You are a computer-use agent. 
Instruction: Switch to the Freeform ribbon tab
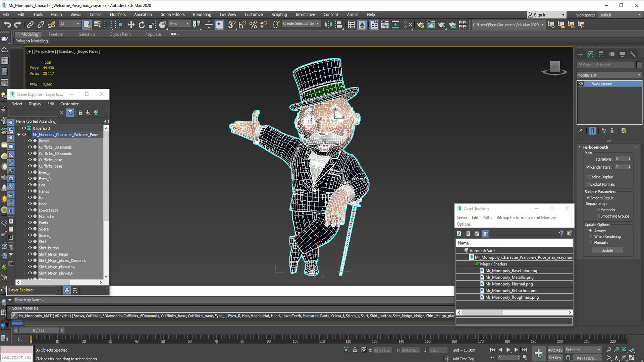point(56,34)
